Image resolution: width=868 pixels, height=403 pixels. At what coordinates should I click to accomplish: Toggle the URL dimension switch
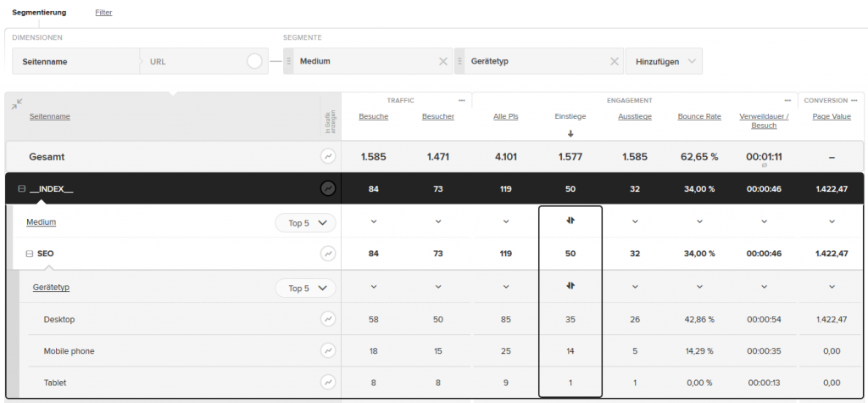254,62
